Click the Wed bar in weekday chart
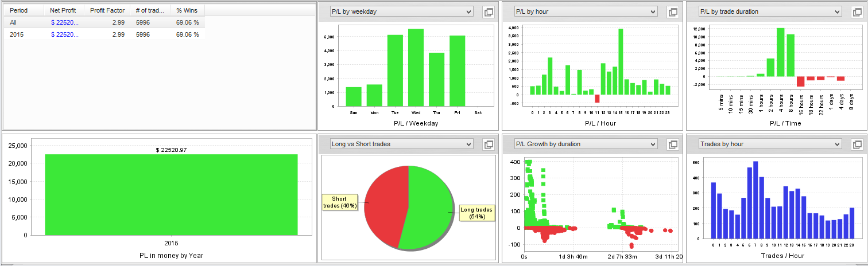 pyautogui.click(x=416, y=68)
